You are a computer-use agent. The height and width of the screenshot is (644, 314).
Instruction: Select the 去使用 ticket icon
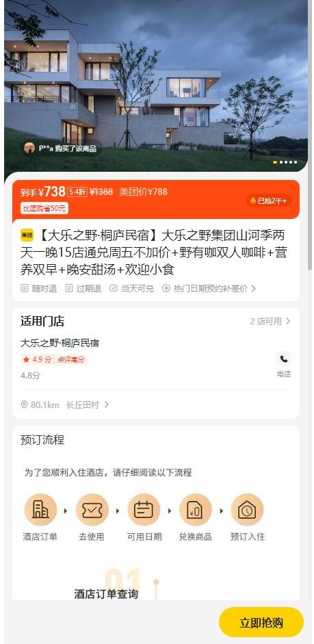[92, 510]
